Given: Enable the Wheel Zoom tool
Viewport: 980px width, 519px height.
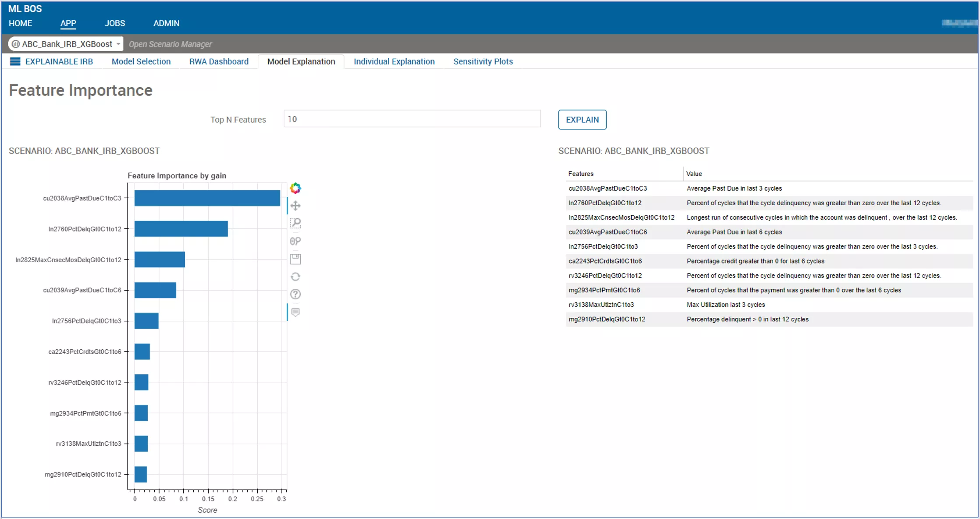Looking at the screenshot, I should [295, 241].
